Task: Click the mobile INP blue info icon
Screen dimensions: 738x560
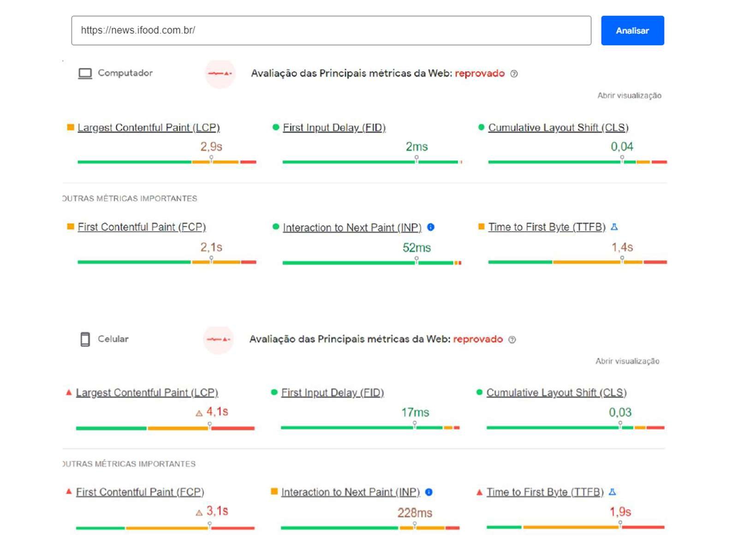Action: coord(429,492)
